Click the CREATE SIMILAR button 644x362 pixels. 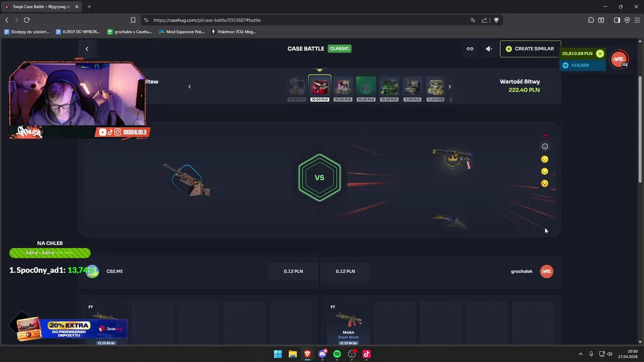point(530,49)
